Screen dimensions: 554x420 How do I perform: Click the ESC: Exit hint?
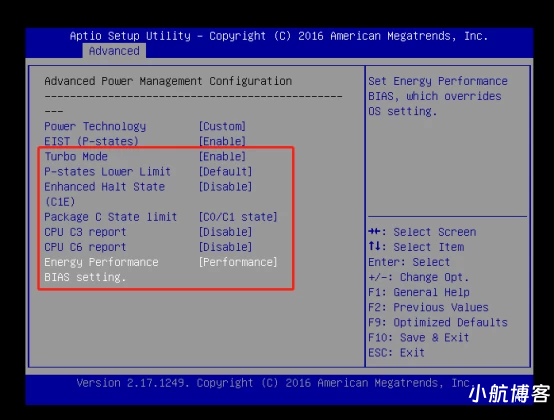click(396, 353)
